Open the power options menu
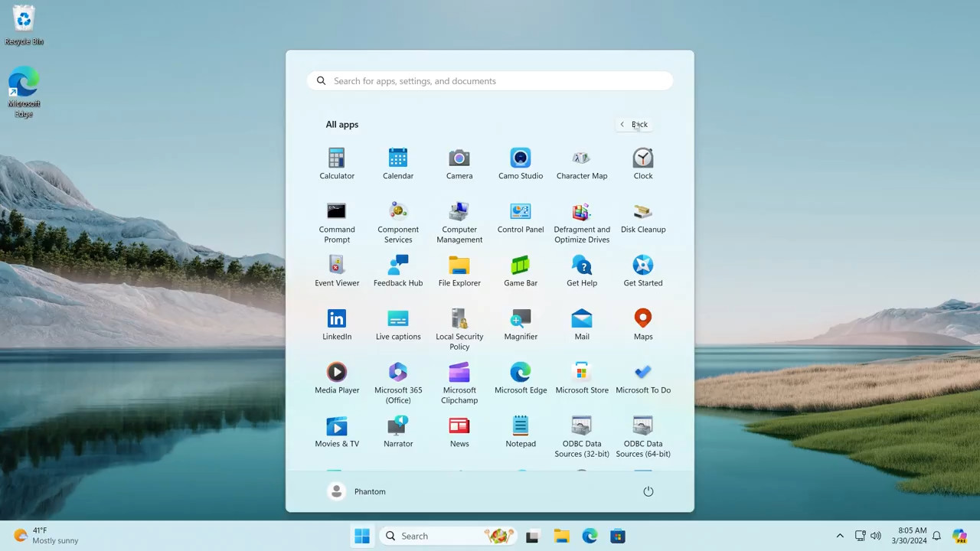This screenshot has height=551, width=980. (648, 491)
